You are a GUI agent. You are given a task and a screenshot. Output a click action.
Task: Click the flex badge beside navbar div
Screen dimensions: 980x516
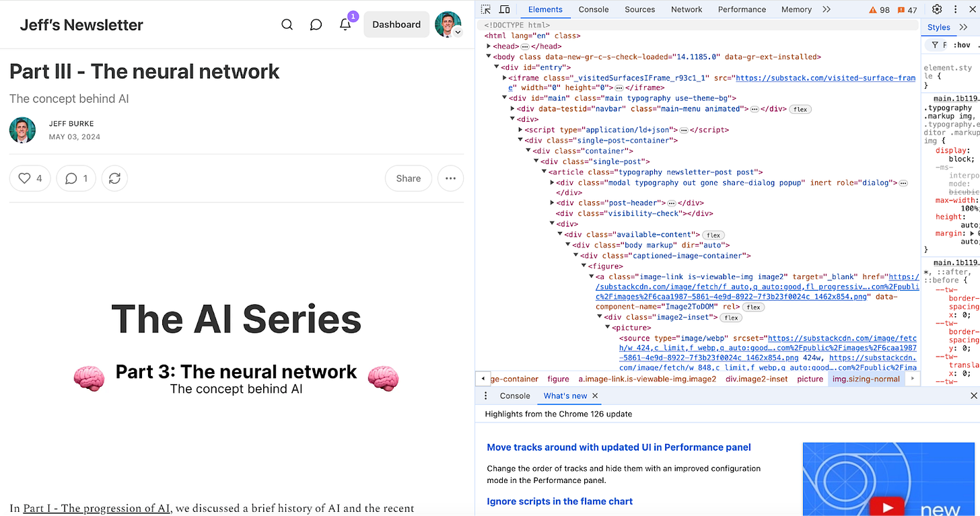(x=800, y=109)
